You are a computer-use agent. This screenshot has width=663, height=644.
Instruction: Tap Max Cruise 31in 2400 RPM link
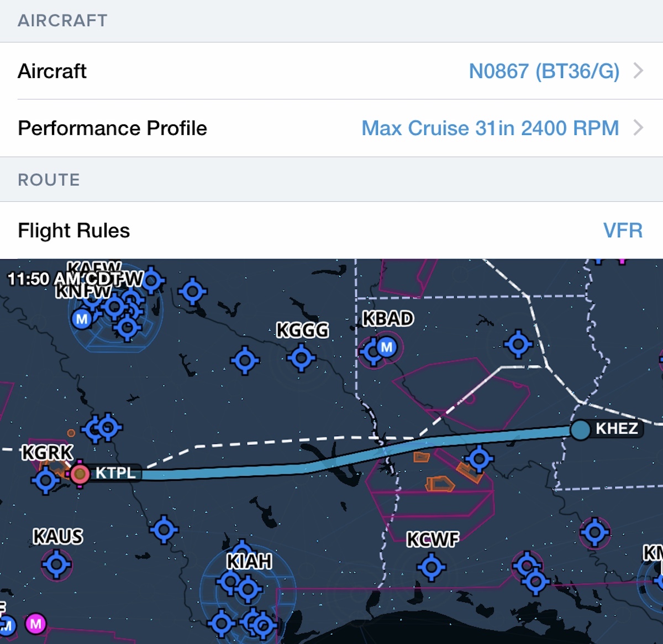490,128
